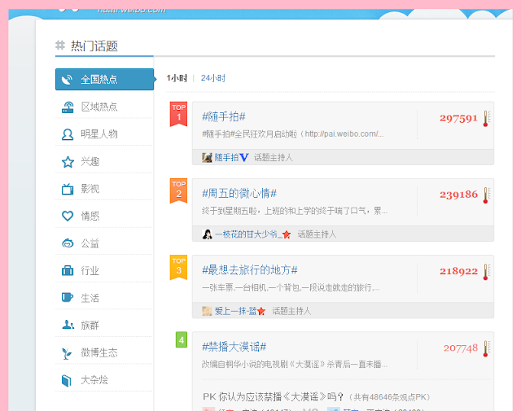Open the #禁播大漠谣# topic
The width and height of the screenshot is (521, 420).
234,347
